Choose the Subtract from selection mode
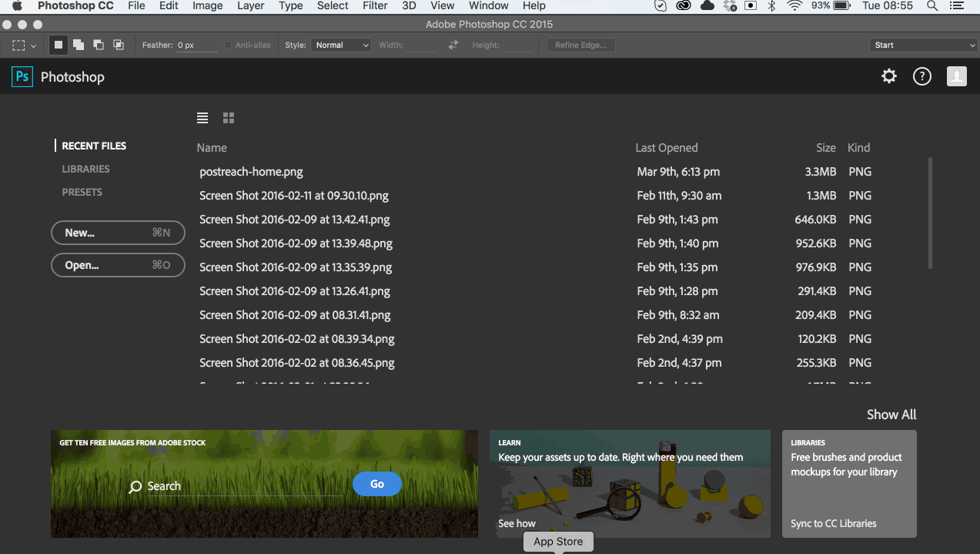This screenshot has width=980, height=554. coord(98,45)
